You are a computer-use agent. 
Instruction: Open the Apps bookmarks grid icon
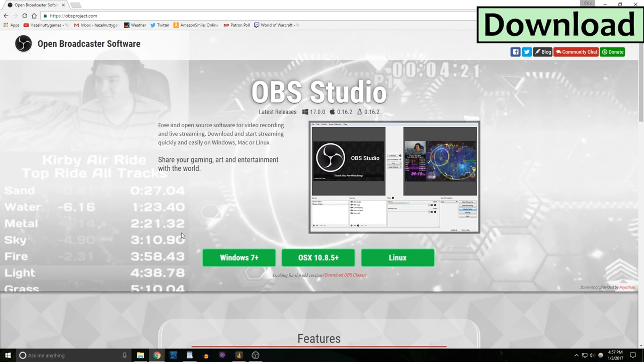pyautogui.click(x=6, y=25)
